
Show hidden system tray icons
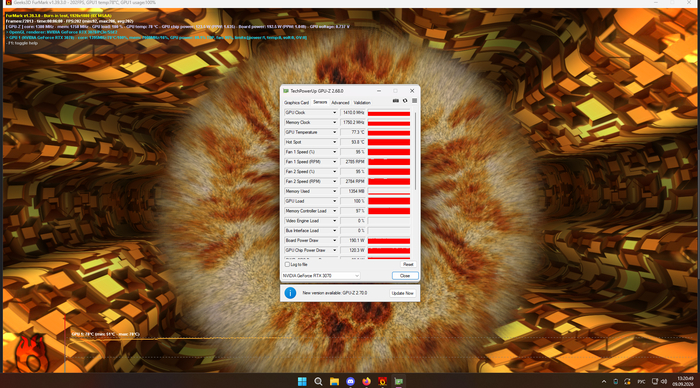click(604, 382)
